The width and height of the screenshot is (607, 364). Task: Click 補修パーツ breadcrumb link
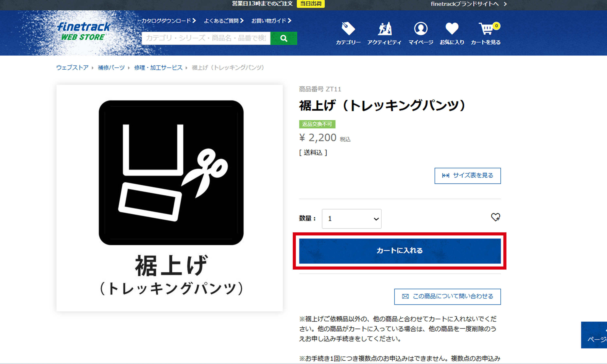111,68
